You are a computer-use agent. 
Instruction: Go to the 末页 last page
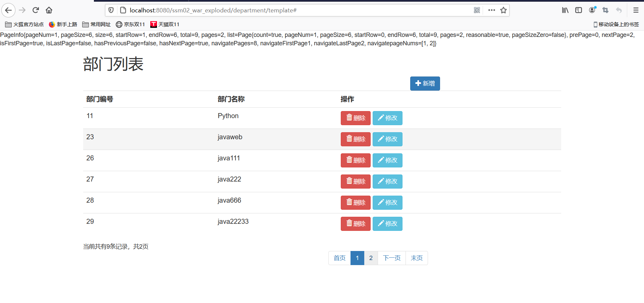coord(417,258)
